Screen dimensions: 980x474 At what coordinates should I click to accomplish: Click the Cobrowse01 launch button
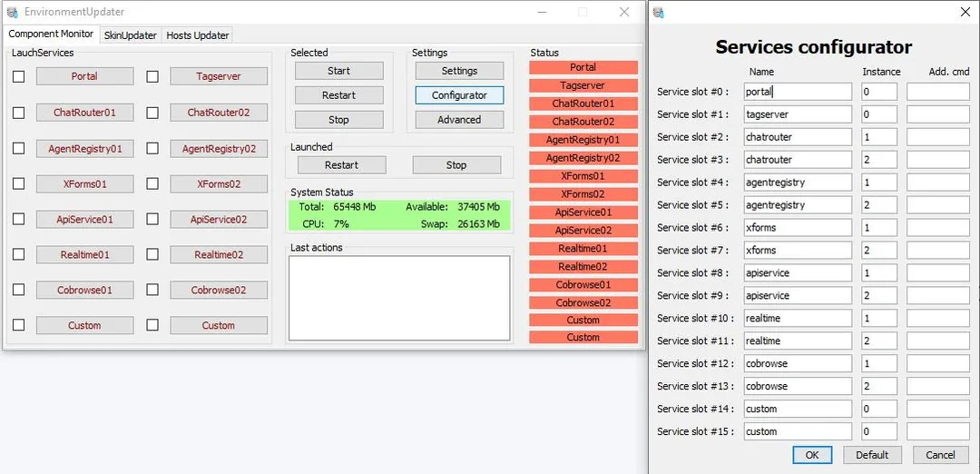85,291
